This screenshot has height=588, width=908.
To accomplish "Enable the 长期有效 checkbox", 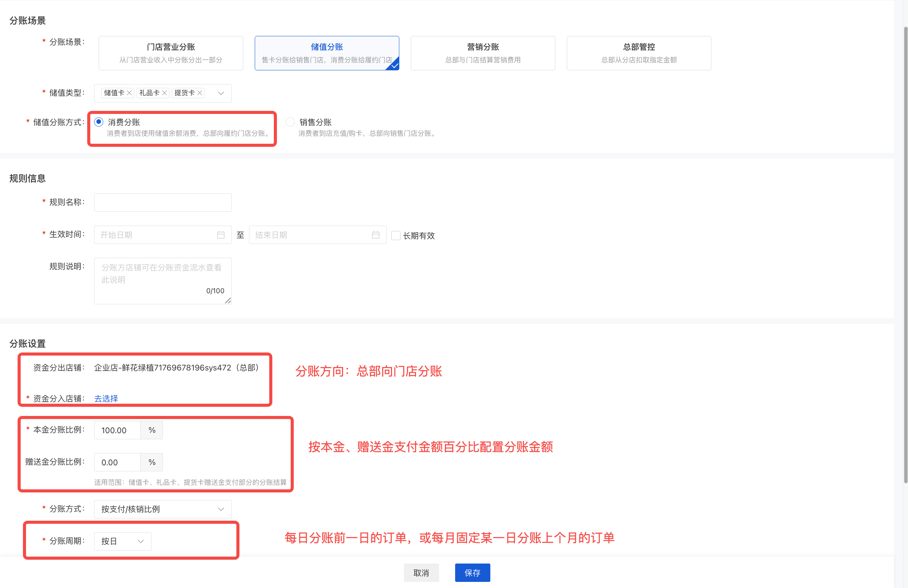I will click(x=396, y=236).
